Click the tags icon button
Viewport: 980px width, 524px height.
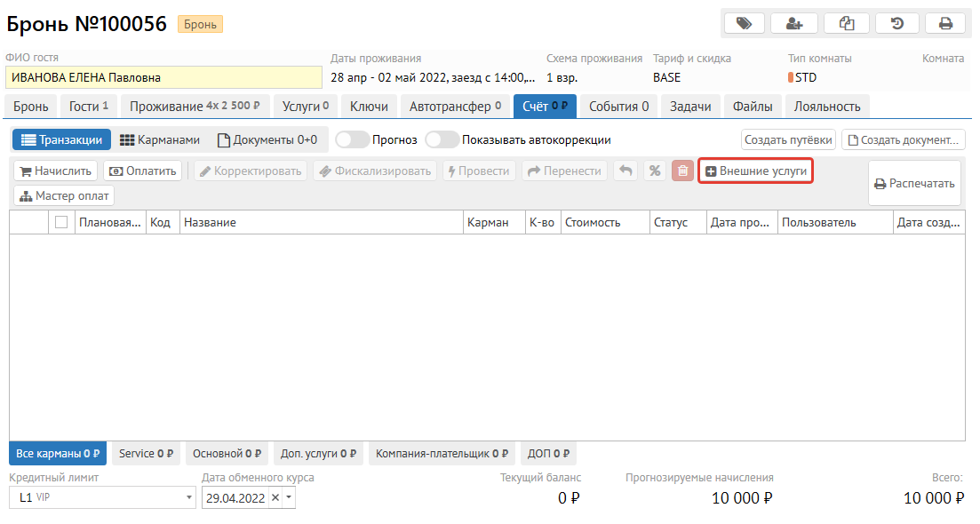coord(744,24)
